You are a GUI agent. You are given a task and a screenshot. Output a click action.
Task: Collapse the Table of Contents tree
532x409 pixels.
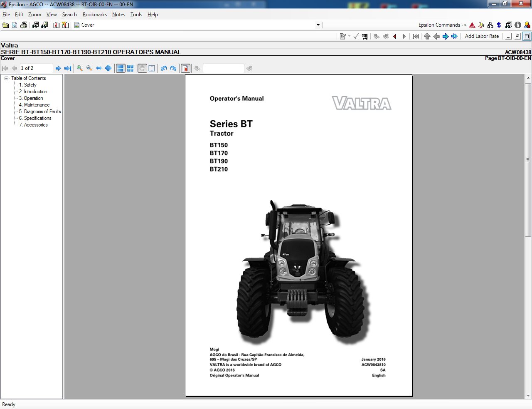(x=7, y=78)
